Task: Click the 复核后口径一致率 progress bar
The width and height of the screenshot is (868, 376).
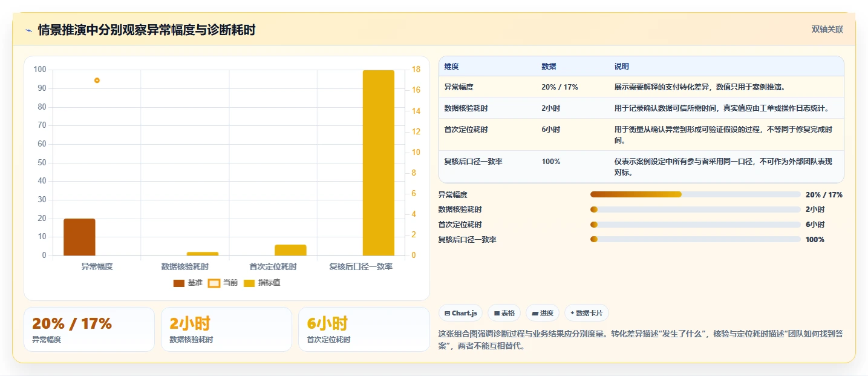Action: 696,240
